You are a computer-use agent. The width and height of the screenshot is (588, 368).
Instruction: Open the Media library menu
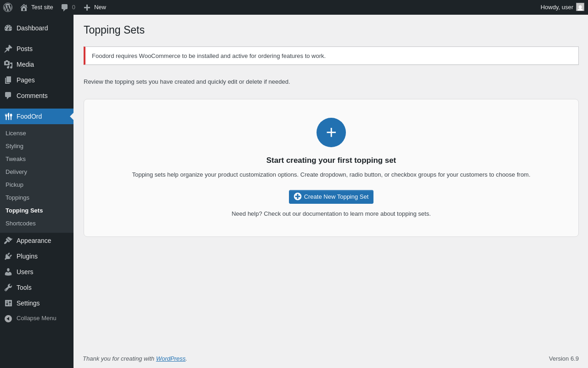click(25, 64)
